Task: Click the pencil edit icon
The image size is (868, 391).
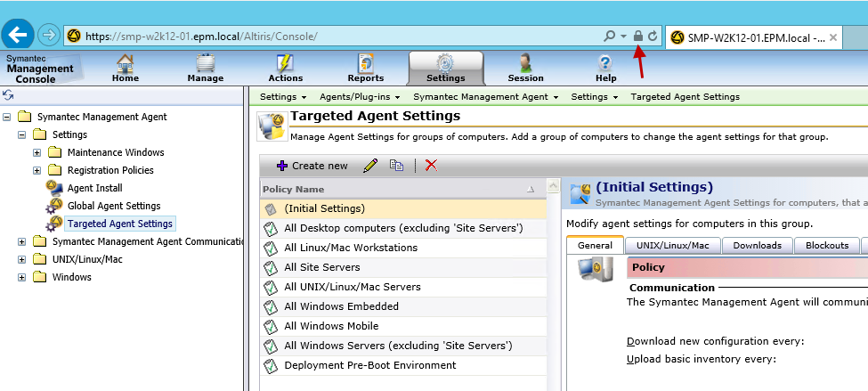Action: [370, 165]
